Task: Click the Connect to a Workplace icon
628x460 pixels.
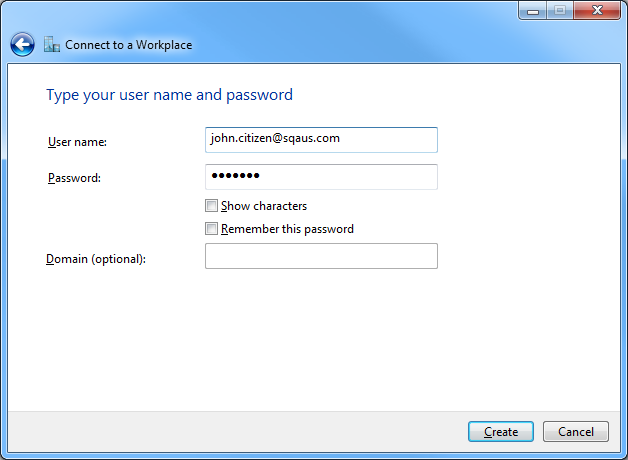Action: pyautogui.click(x=52, y=44)
